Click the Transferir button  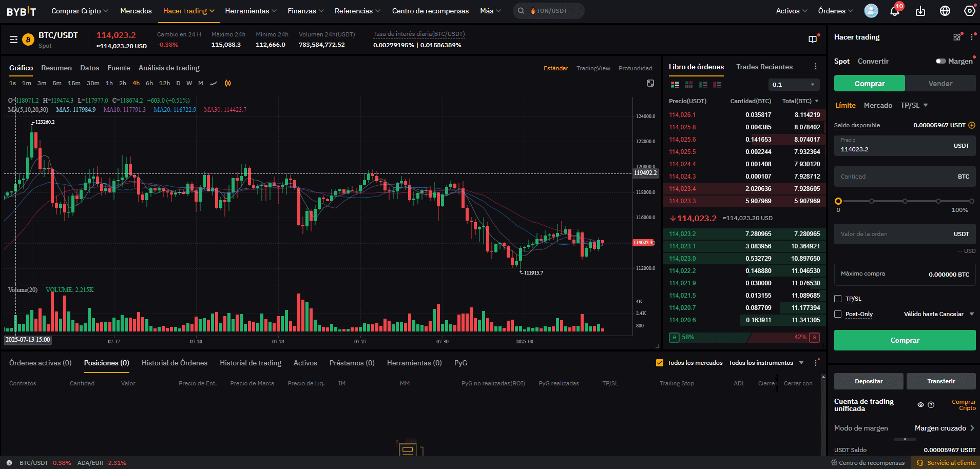(x=941, y=381)
